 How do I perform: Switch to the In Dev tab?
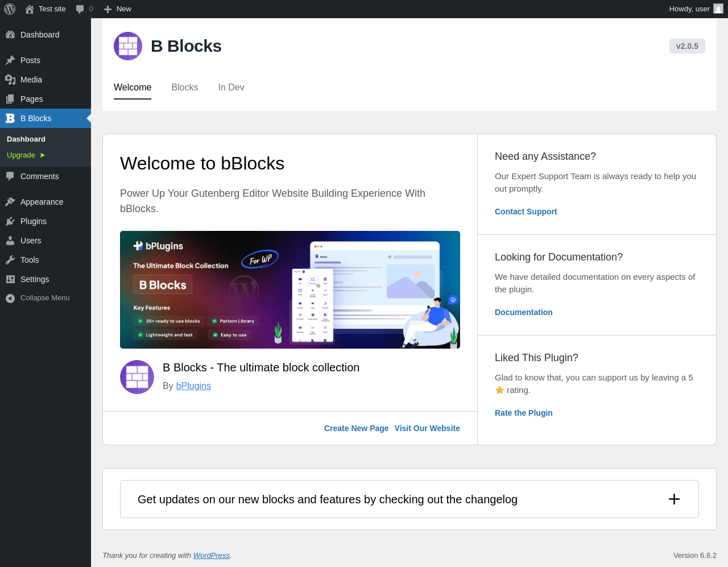pyautogui.click(x=231, y=88)
